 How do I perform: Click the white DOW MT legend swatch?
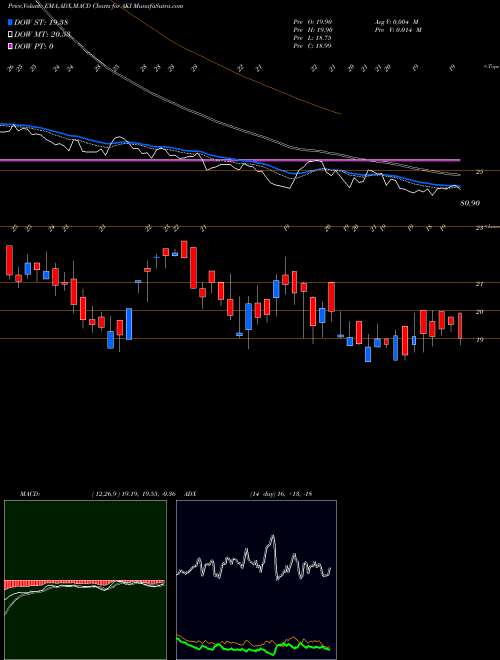(10, 35)
